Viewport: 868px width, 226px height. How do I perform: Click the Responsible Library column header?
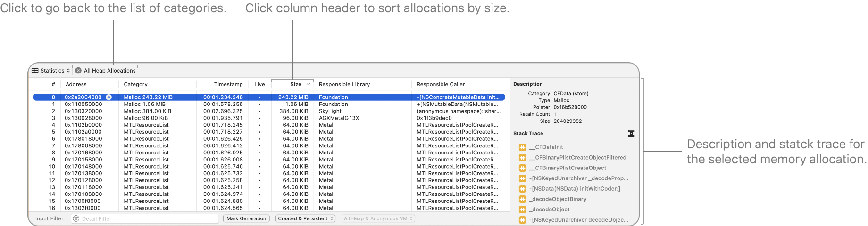coord(344,85)
